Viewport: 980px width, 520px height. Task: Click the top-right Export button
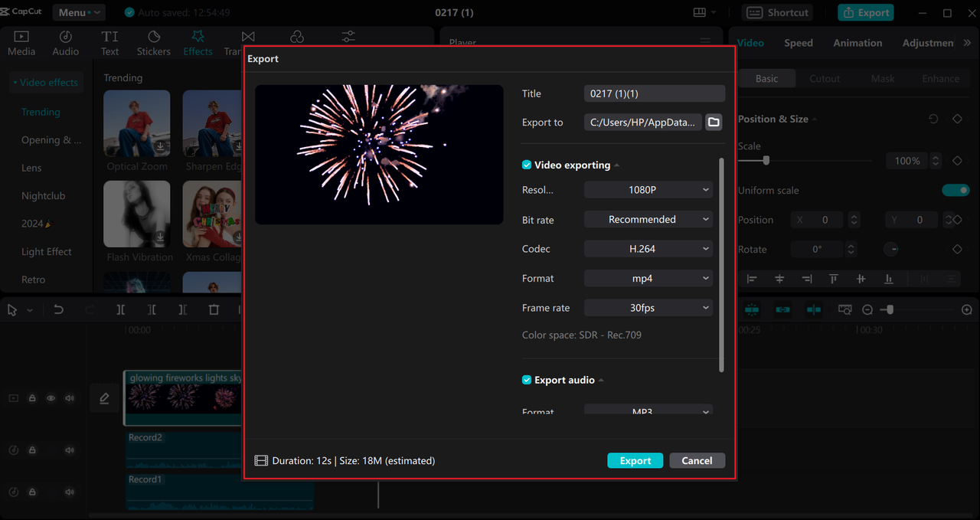click(865, 12)
